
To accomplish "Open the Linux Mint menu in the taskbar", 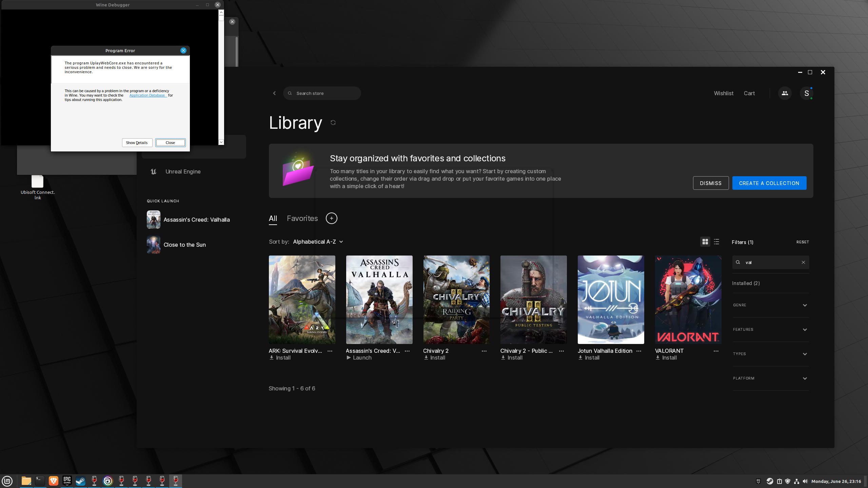I will [x=7, y=481].
